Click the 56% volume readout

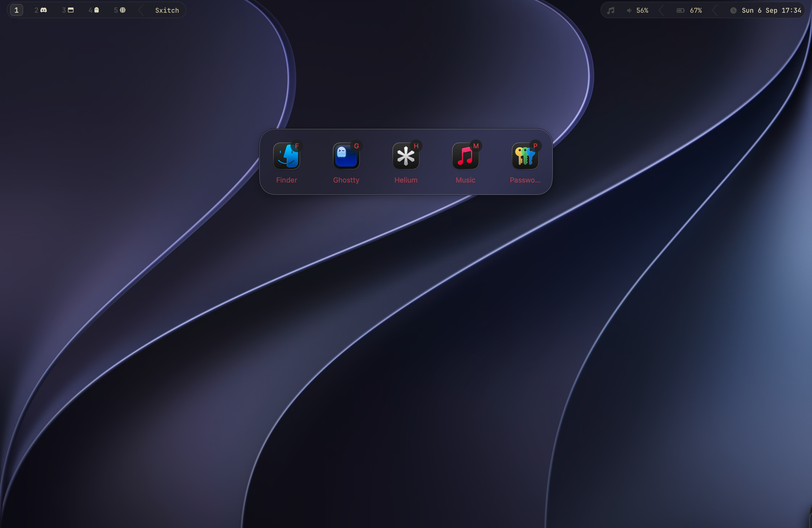click(x=642, y=10)
